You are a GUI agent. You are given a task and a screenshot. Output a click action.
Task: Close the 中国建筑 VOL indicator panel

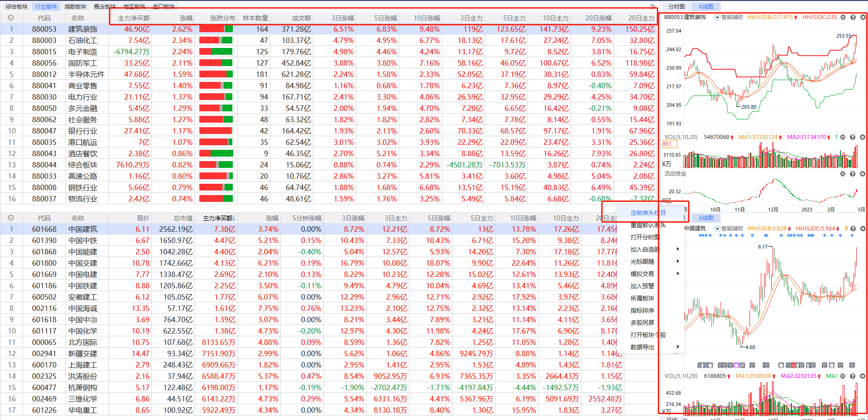(x=863, y=376)
